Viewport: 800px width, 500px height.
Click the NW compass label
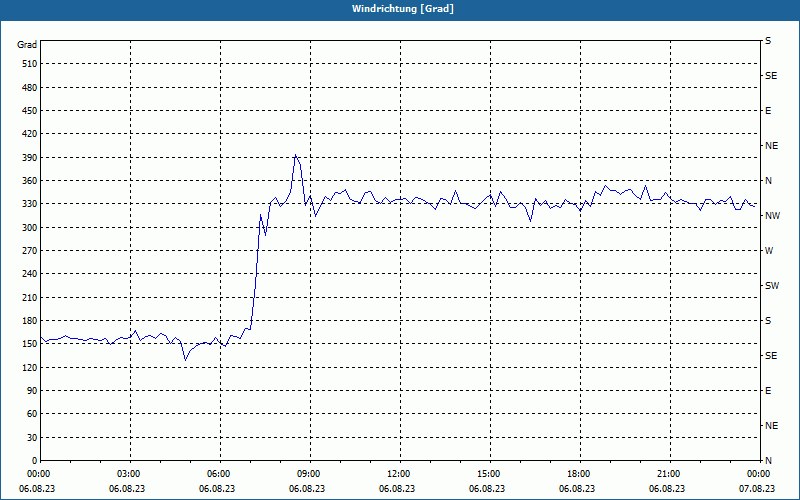[772, 216]
